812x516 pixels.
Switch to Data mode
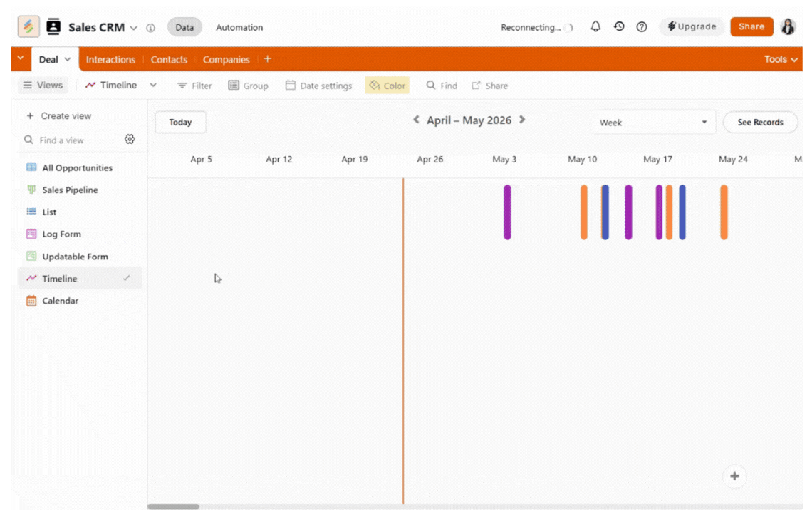(x=184, y=27)
